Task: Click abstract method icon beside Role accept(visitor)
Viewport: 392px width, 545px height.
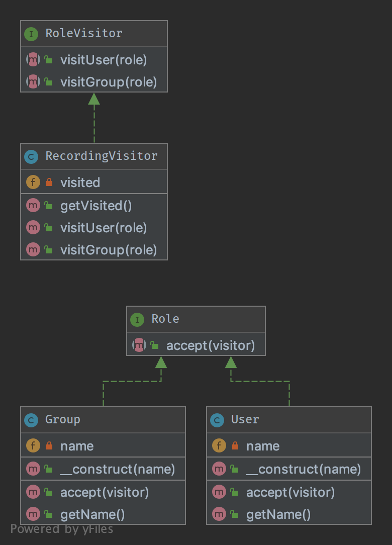Action: pyautogui.click(x=139, y=345)
